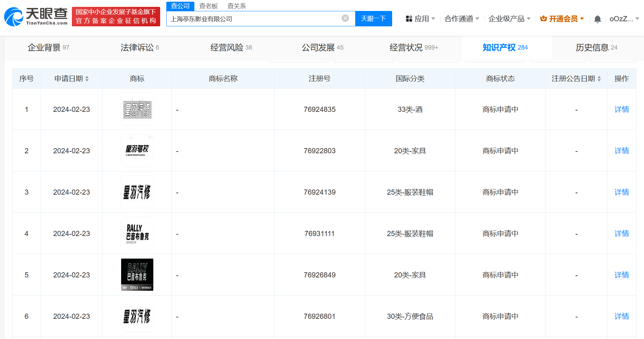Open the 公司发展 tab
Image resolution: width=644 pixels, height=339 pixels.
pos(322,48)
